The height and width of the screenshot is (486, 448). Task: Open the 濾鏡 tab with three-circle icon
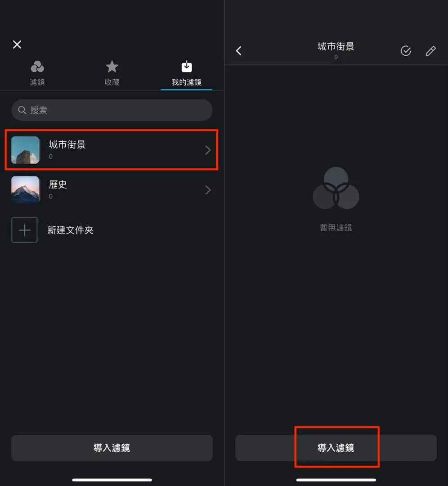click(37, 73)
